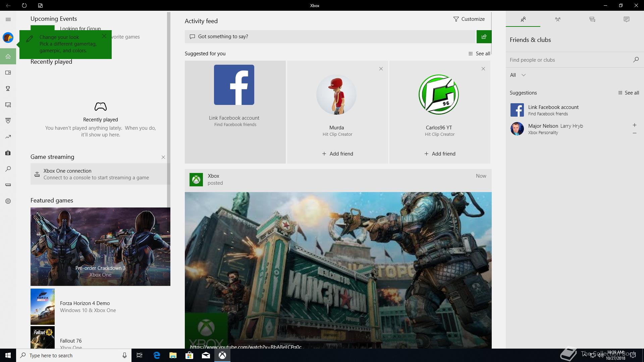Open Murda avatar picture
The height and width of the screenshot is (362, 644).
pos(336,95)
